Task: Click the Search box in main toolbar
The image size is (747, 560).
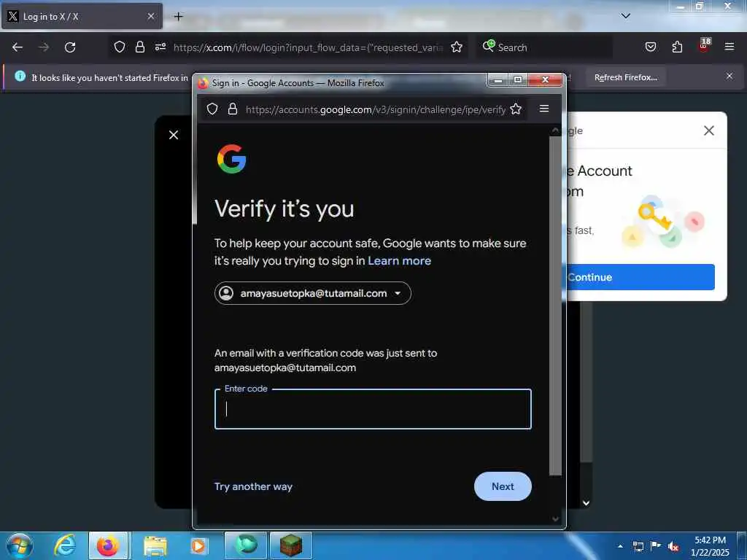Action: [544, 47]
